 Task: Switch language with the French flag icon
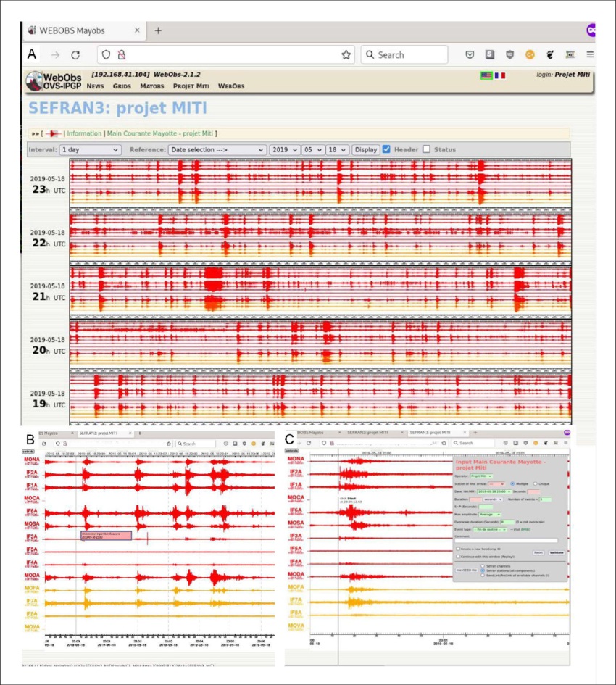point(499,75)
